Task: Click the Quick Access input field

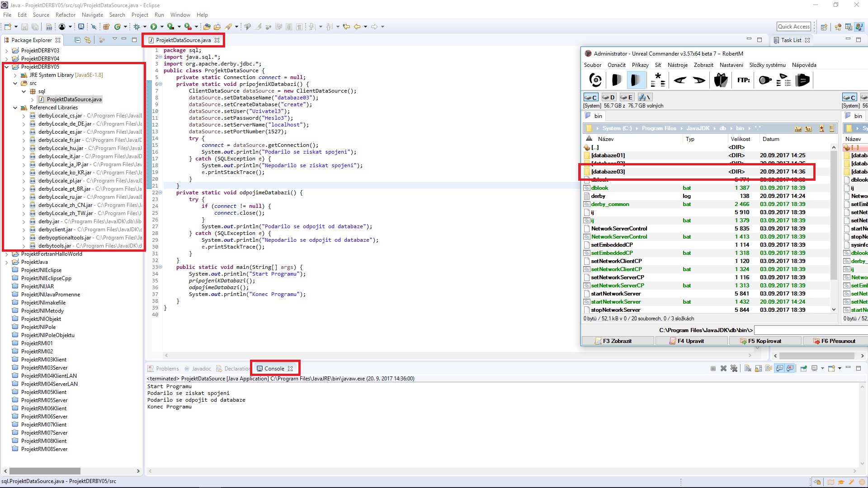Action: 794,26
